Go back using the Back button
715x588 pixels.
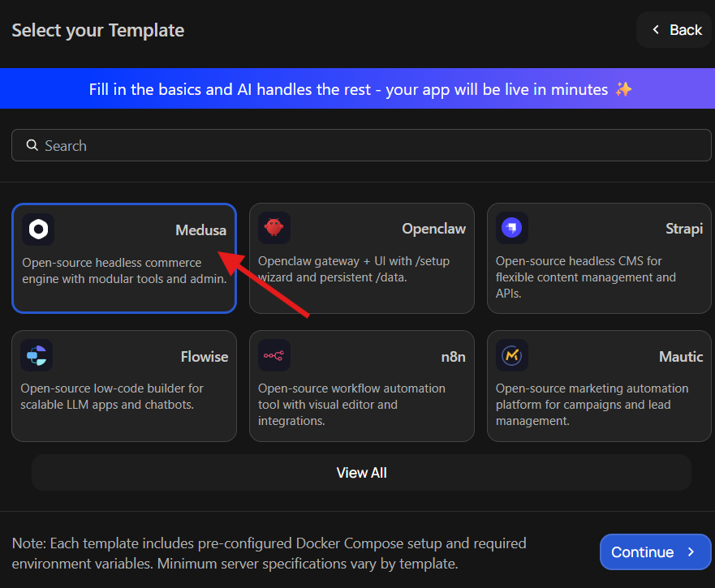click(675, 30)
